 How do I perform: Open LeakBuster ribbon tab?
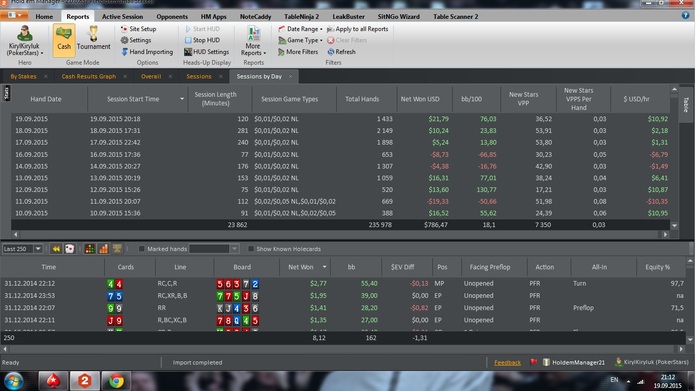[x=348, y=17]
